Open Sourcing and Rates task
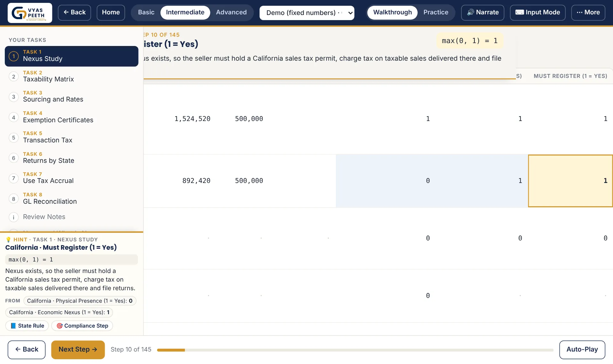 coord(72,97)
